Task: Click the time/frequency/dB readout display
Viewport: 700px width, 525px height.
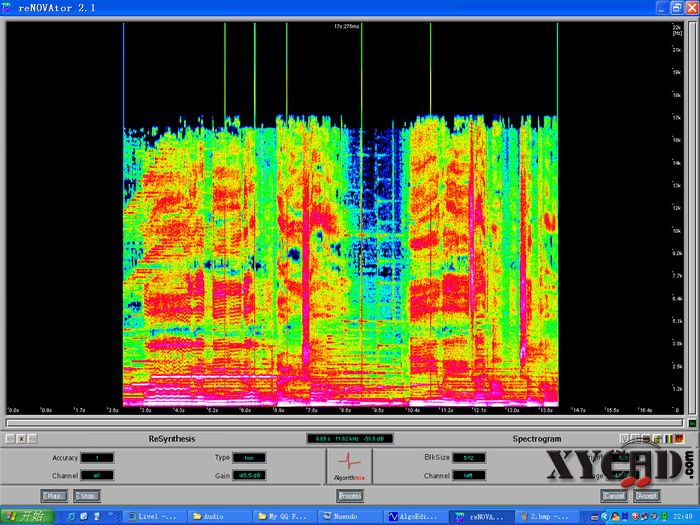Action: (350, 439)
